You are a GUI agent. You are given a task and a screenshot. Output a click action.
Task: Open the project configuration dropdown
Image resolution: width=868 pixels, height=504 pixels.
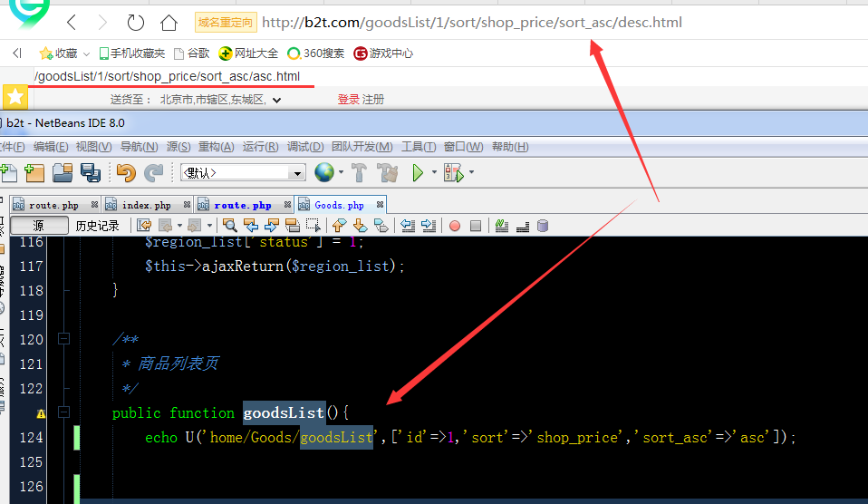point(296,172)
